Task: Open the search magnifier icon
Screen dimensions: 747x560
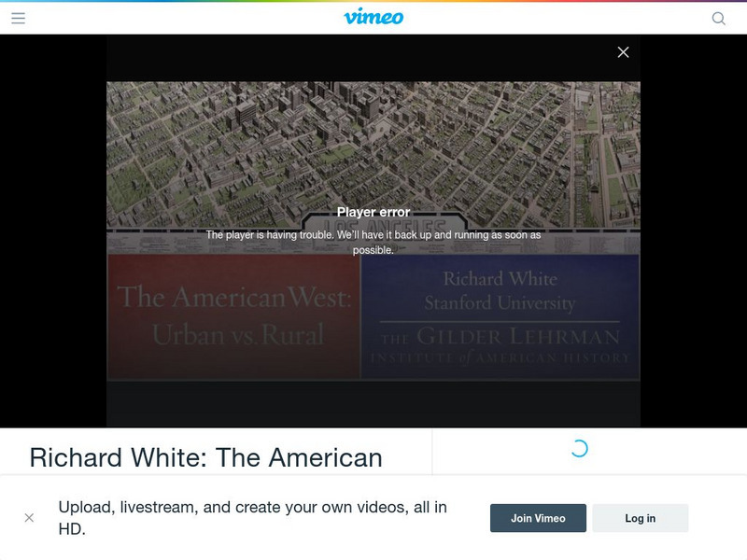Action: click(718, 18)
